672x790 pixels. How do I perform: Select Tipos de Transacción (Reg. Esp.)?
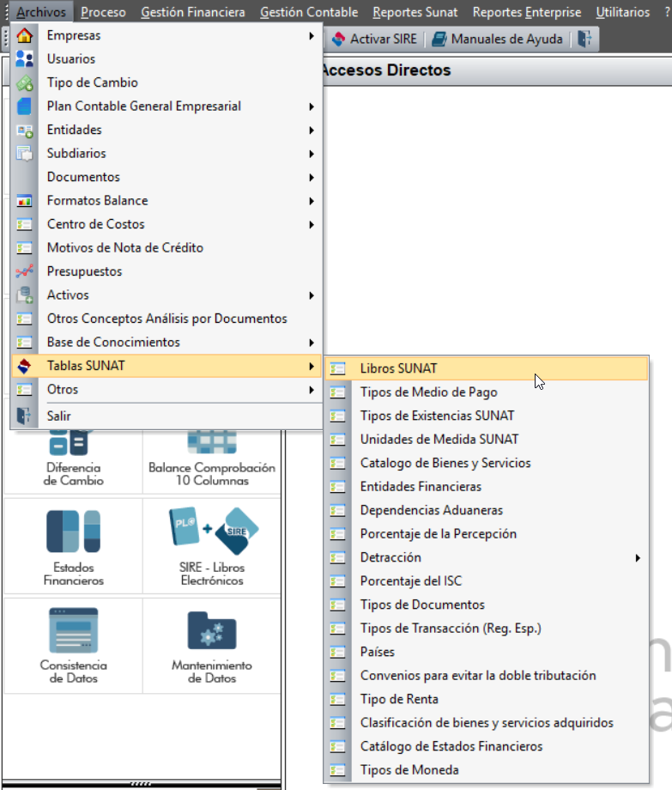487,629
